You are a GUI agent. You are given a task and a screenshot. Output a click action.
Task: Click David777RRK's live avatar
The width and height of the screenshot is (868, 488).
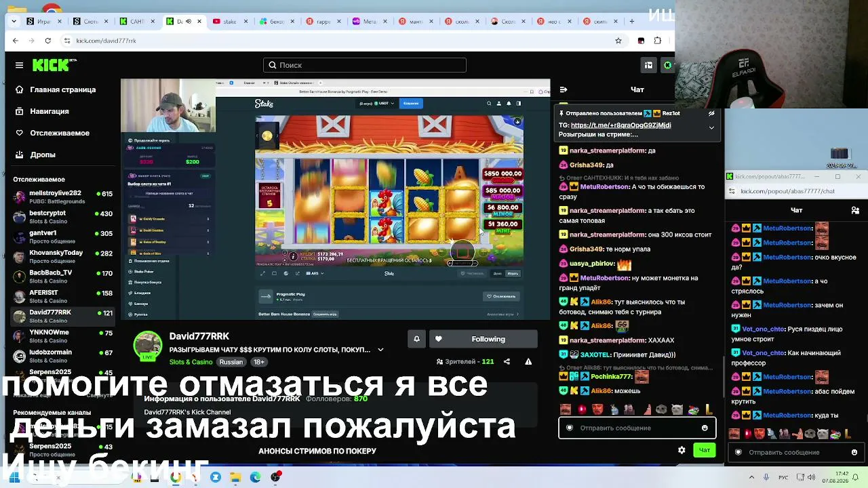(148, 347)
